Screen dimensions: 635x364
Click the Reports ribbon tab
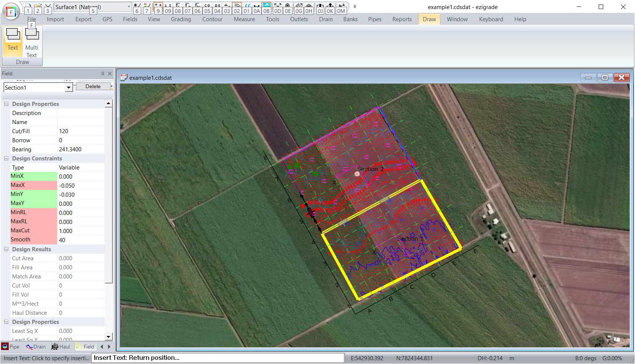tap(402, 19)
